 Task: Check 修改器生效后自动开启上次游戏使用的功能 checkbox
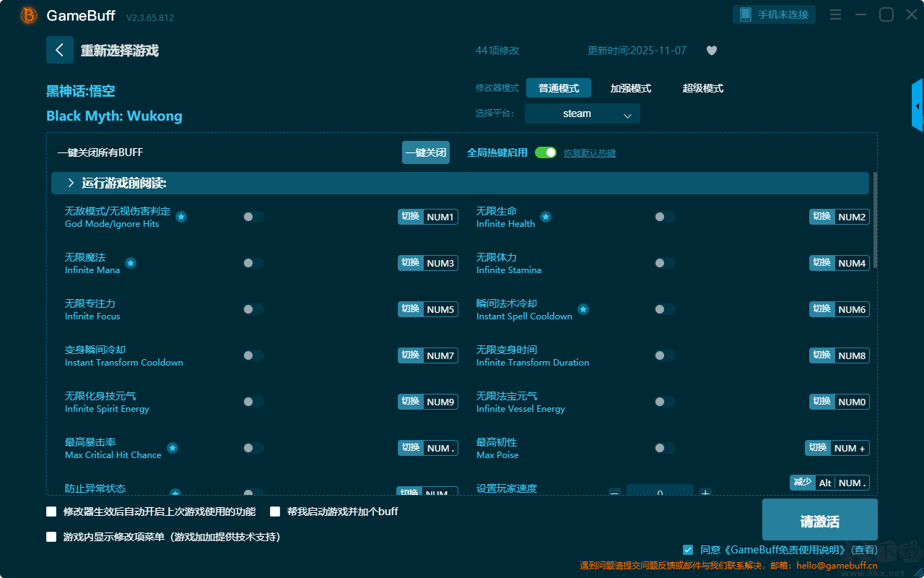pyautogui.click(x=51, y=512)
